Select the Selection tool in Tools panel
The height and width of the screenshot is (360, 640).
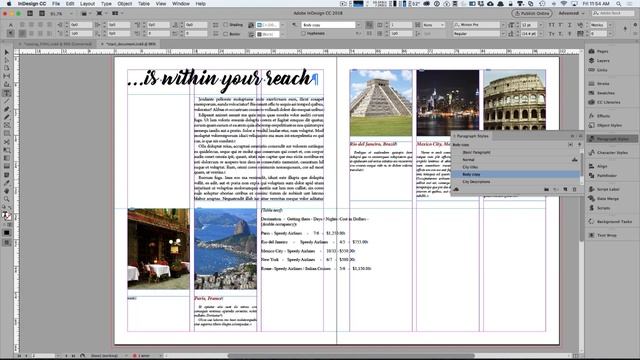click(x=7, y=53)
